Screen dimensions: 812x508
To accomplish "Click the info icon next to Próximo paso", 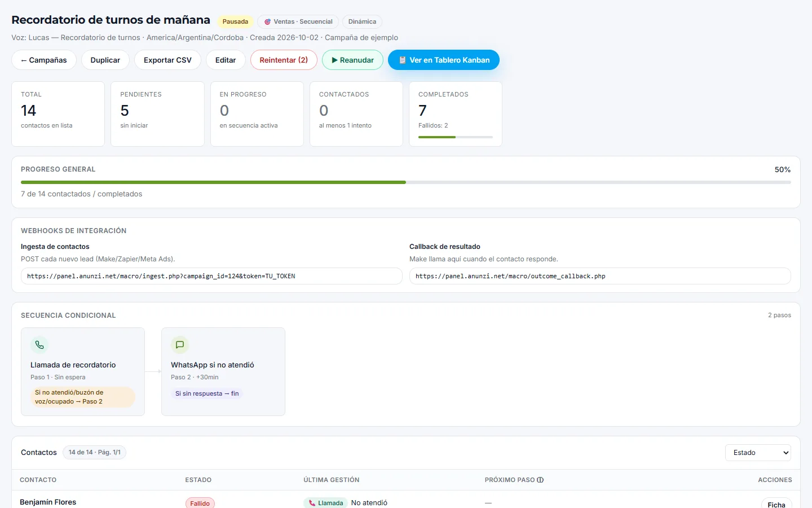I will coord(540,480).
